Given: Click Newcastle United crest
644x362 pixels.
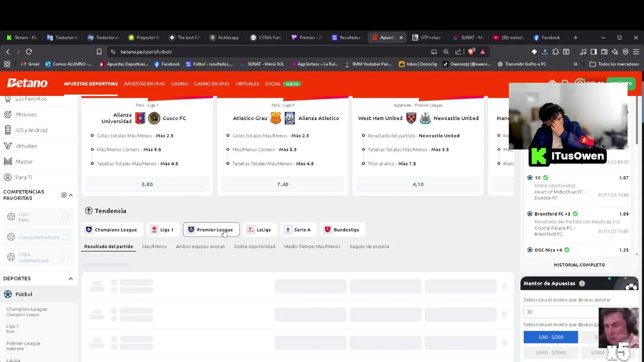Looking at the screenshot, I should coord(425,118).
